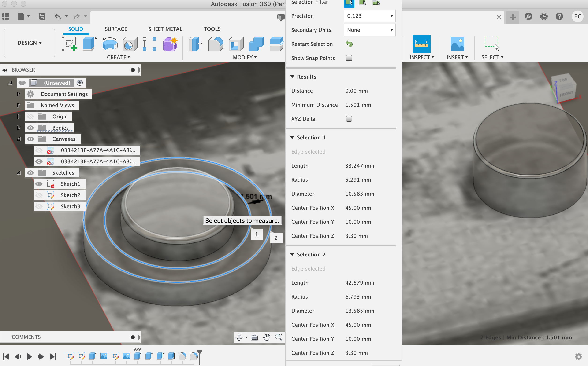Create a new sketch

[x=70, y=44]
